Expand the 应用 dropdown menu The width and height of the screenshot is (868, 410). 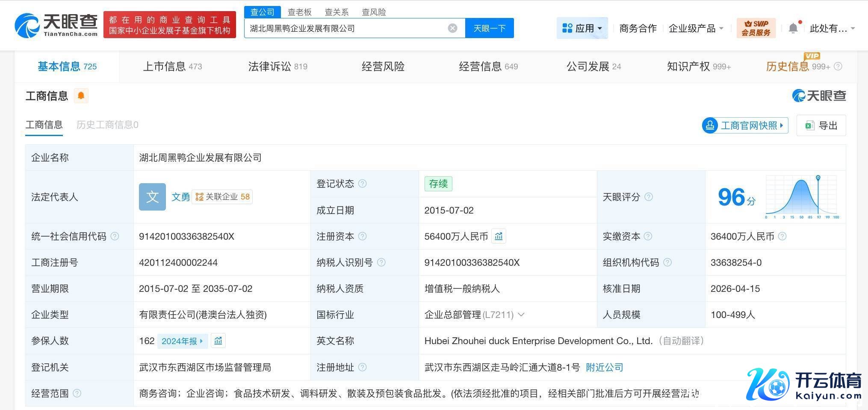[x=582, y=28]
